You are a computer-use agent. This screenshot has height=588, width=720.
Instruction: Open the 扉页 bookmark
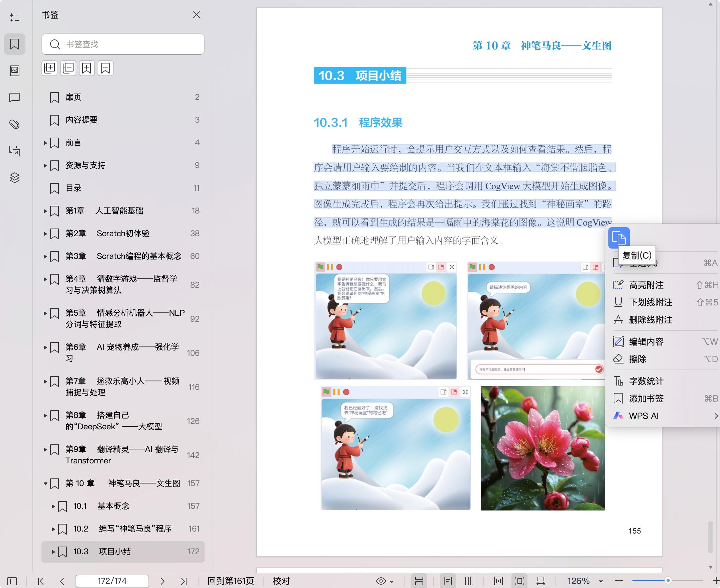pyautogui.click(x=123, y=97)
